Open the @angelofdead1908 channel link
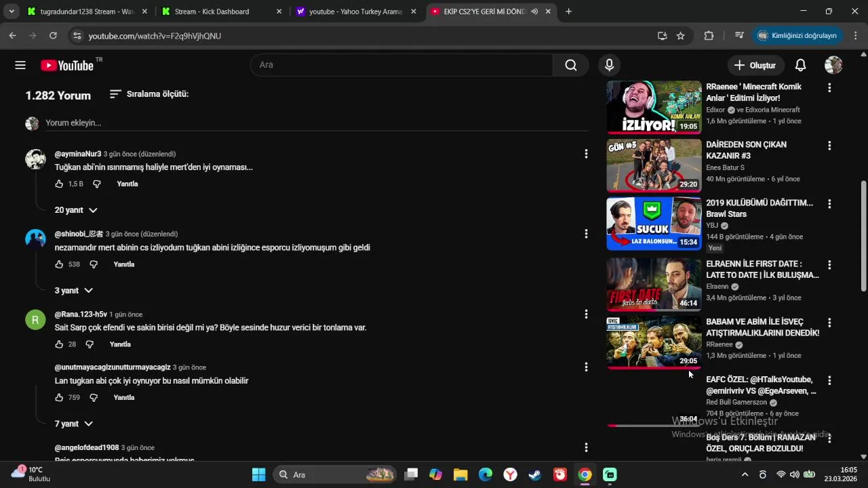The width and height of the screenshot is (868, 488). pos(87,447)
